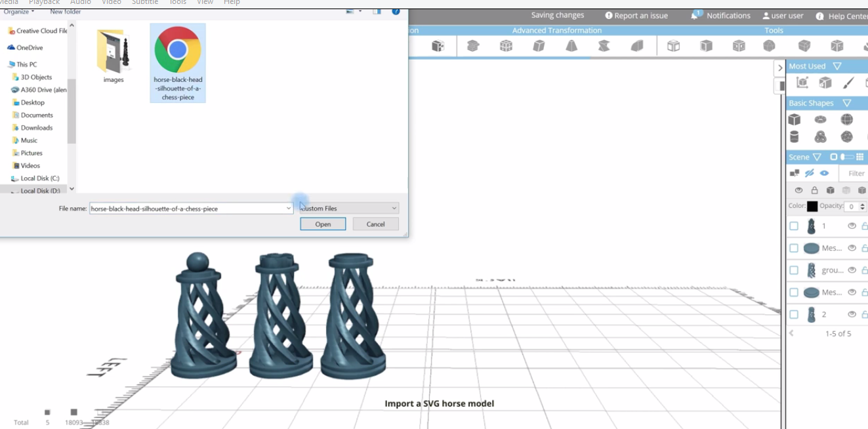Toggle visibility eye of scene object 1

pyautogui.click(x=852, y=226)
